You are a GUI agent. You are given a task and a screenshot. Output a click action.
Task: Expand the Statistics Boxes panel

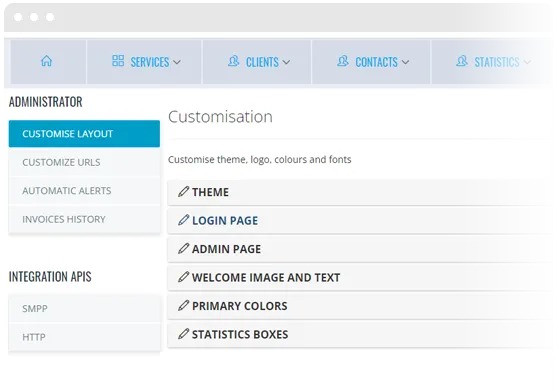coord(362,334)
